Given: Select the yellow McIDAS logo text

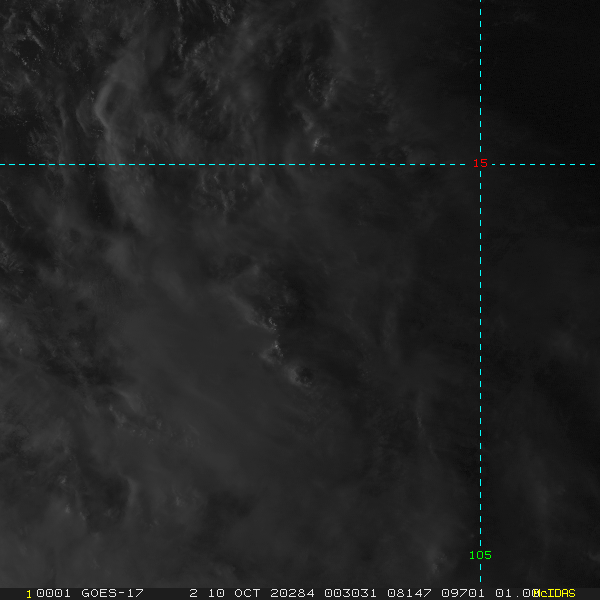Looking at the screenshot, I should [x=554, y=593].
